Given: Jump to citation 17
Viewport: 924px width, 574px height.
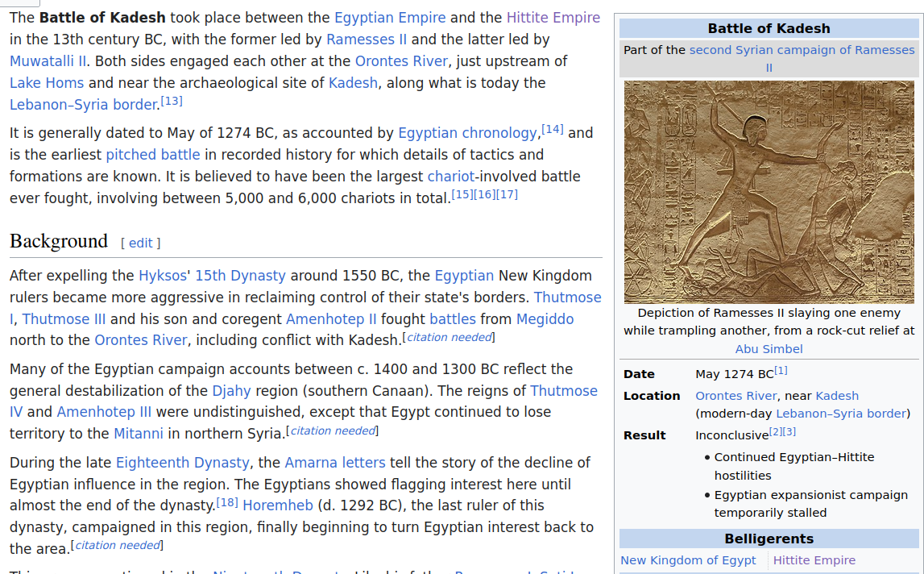Looking at the screenshot, I should click(x=508, y=194).
